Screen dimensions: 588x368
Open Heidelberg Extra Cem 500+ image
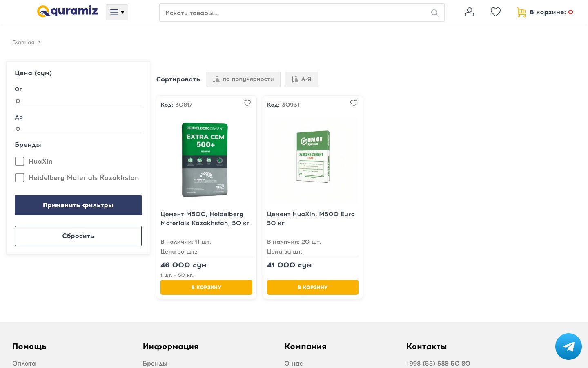(x=205, y=160)
